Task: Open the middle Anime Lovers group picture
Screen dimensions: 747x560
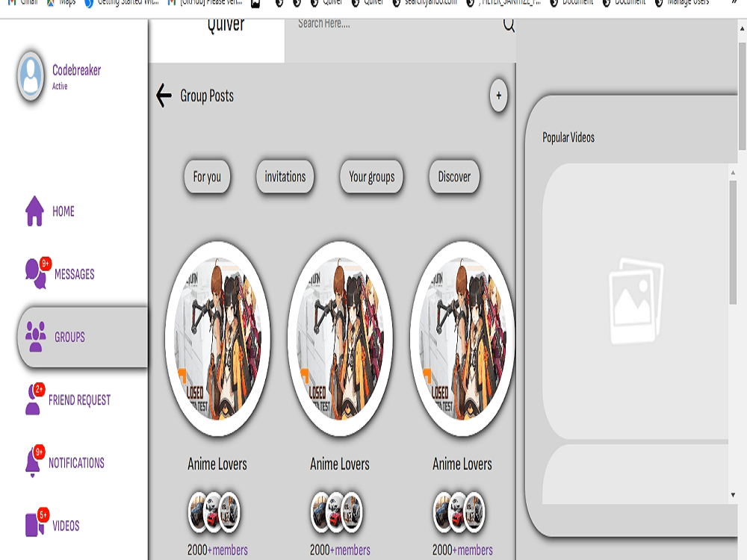Action: click(x=340, y=338)
